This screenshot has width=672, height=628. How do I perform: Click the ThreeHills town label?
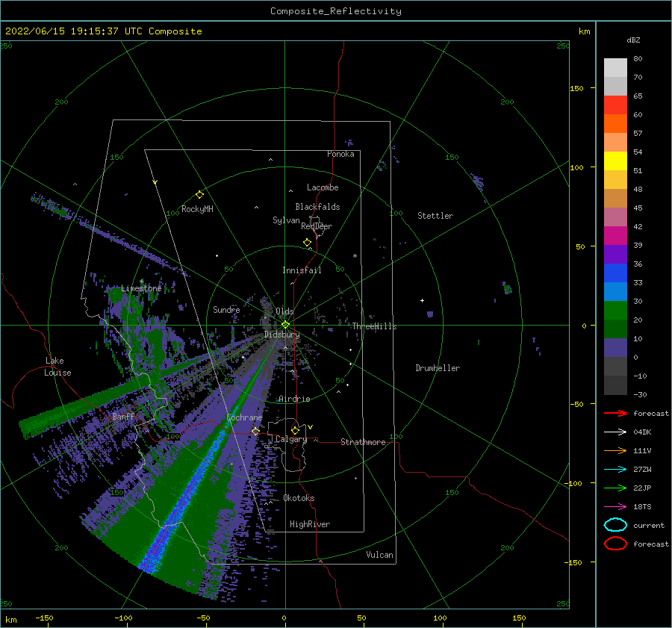coord(375,326)
